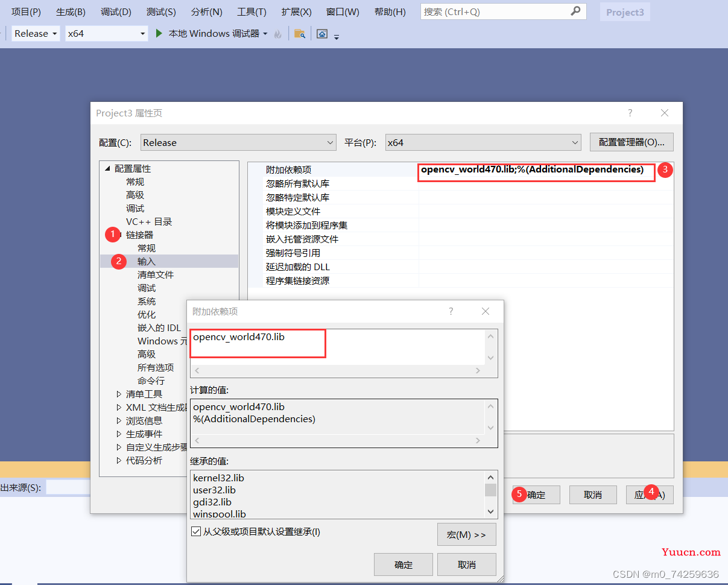
Task: Click 确定 in Project3 属性页
Action: (x=536, y=495)
